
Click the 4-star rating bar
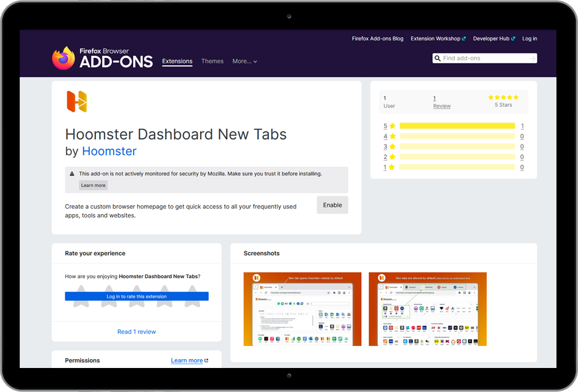tap(457, 137)
